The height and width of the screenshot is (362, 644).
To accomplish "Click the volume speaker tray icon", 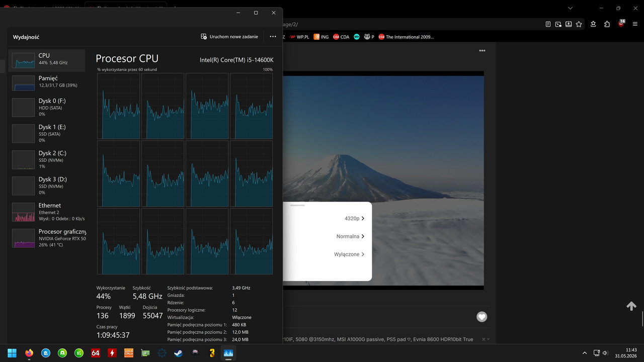I will coord(605,353).
